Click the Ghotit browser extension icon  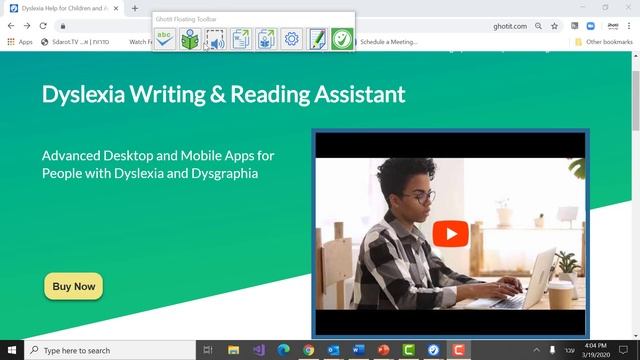point(613,26)
